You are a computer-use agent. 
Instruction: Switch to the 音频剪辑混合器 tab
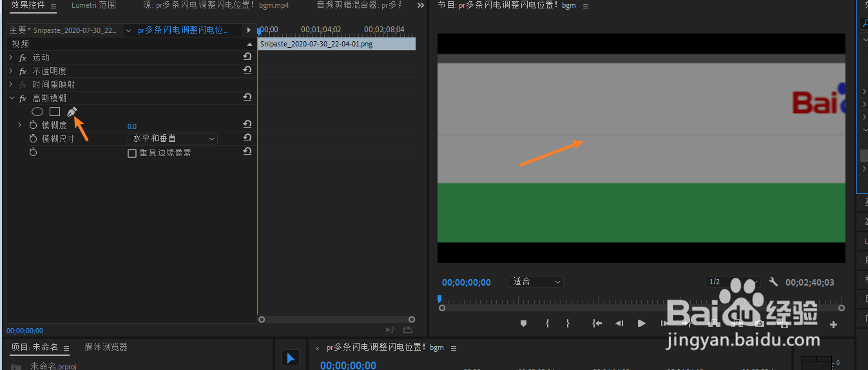point(360,5)
